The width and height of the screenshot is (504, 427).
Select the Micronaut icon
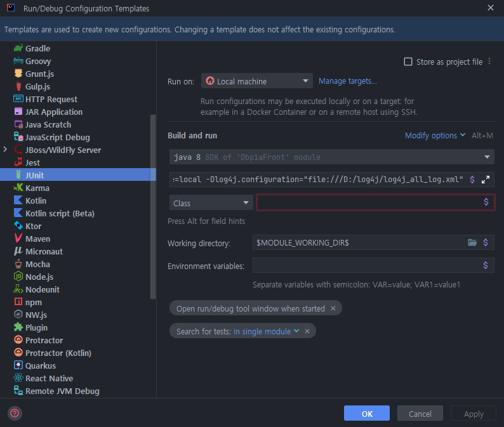pyautogui.click(x=18, y=251)
